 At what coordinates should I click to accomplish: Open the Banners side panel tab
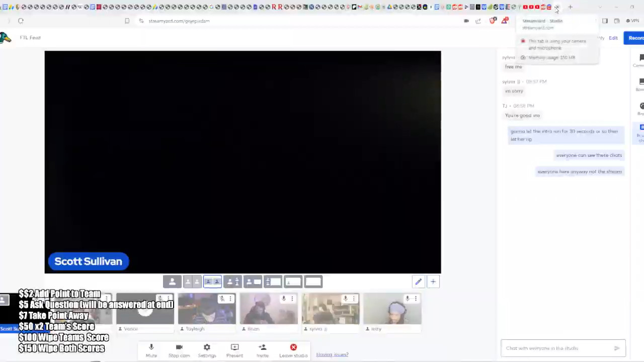(x=640, y=85)
